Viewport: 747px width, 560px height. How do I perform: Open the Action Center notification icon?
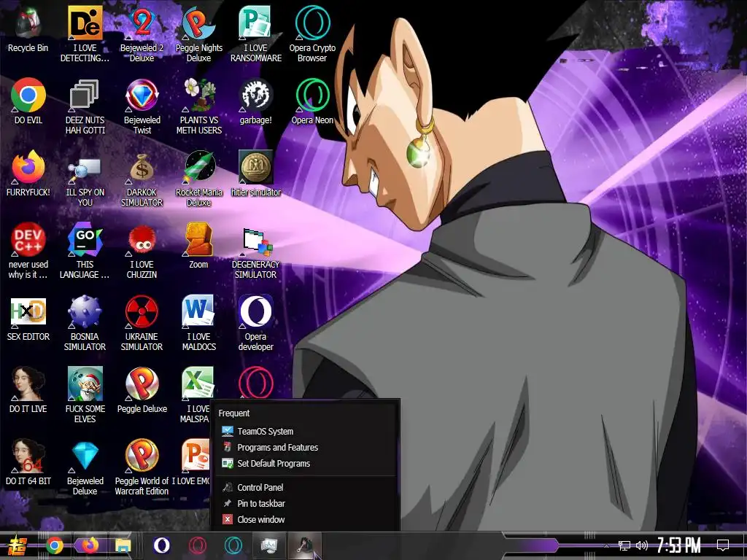pos(723,545)
